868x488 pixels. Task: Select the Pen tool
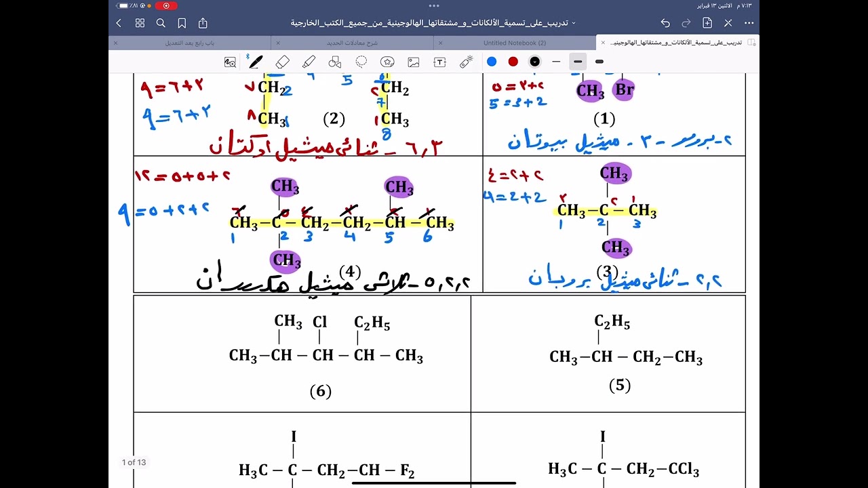point(256,62)
